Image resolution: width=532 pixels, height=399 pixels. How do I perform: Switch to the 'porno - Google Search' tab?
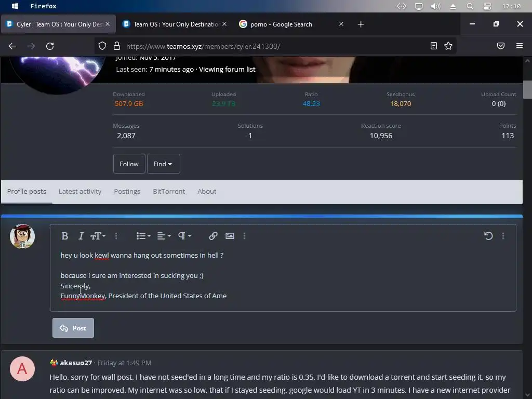pyautogui.click(x=291, y=24)
